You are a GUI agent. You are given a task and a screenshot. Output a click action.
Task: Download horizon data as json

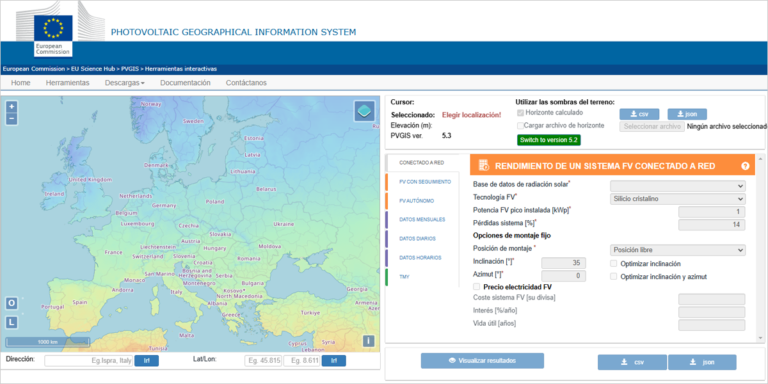pos(687,114)
